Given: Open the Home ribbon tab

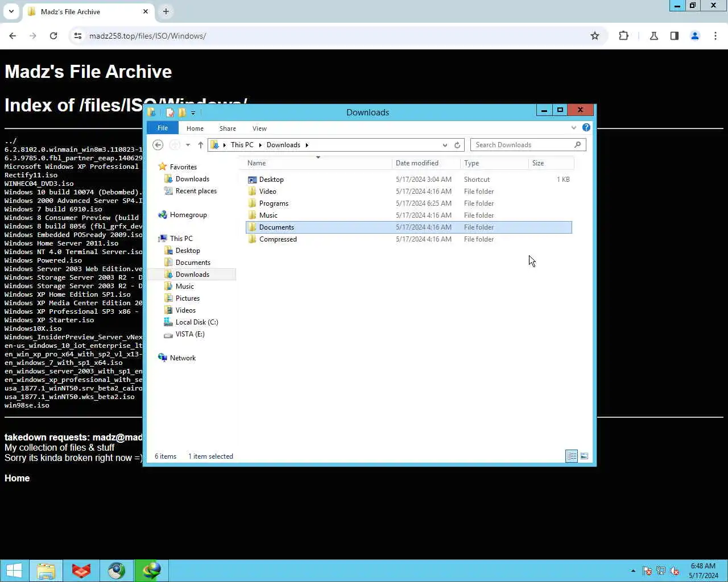Looking at the screenshot, I should click(195, 128).
